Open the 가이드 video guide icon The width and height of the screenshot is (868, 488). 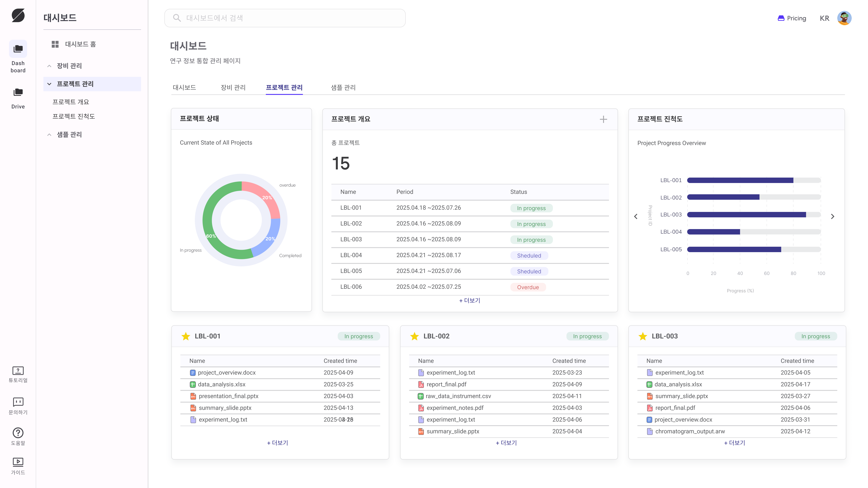click(18, 462)
